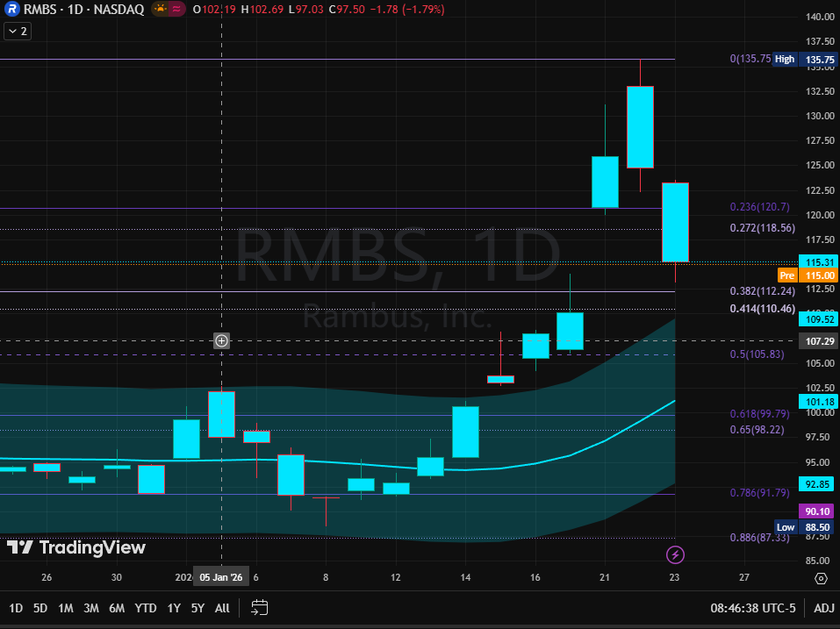This screenshot has height=629, width=840.
Task: Click the Pre 115.00 pre-market price label
Action: [808, 275]
